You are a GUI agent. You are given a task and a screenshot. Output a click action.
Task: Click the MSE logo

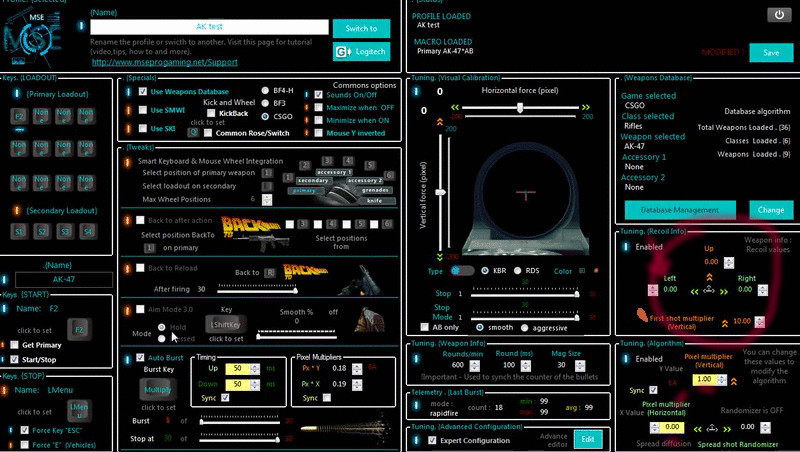[x=32, y=39]
